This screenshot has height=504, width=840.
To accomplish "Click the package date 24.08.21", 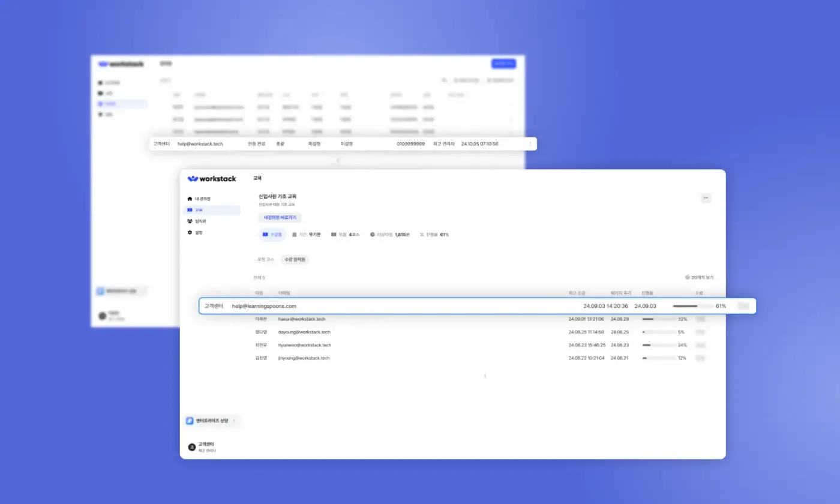I will [x=621, y=358].
